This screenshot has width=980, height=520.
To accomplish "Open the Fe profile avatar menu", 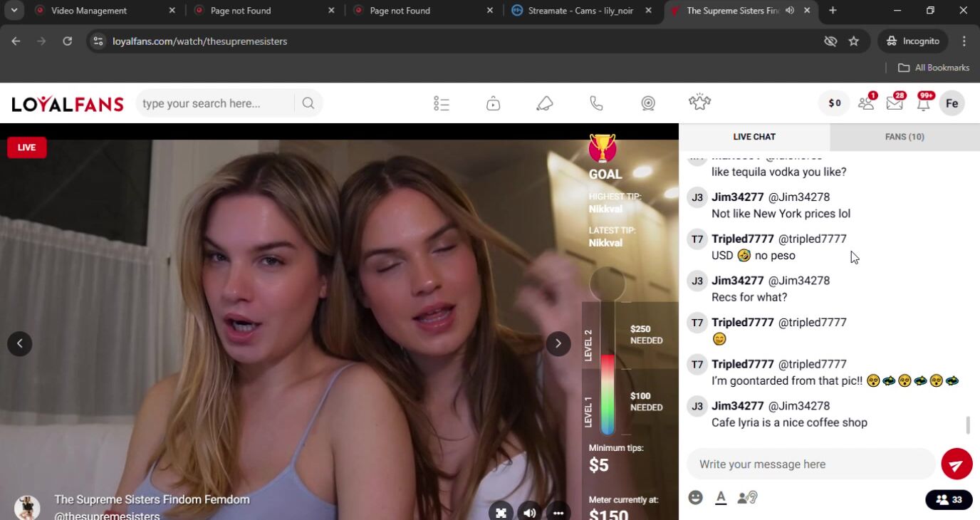I will pyautogui.click(x=952, y=103).
